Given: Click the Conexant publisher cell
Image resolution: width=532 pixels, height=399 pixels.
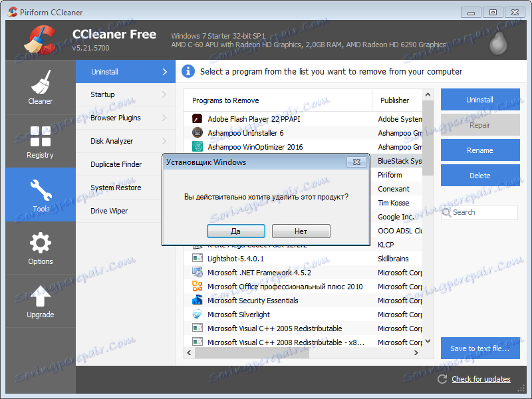Looking at the screenshot, I should [394, 189].
